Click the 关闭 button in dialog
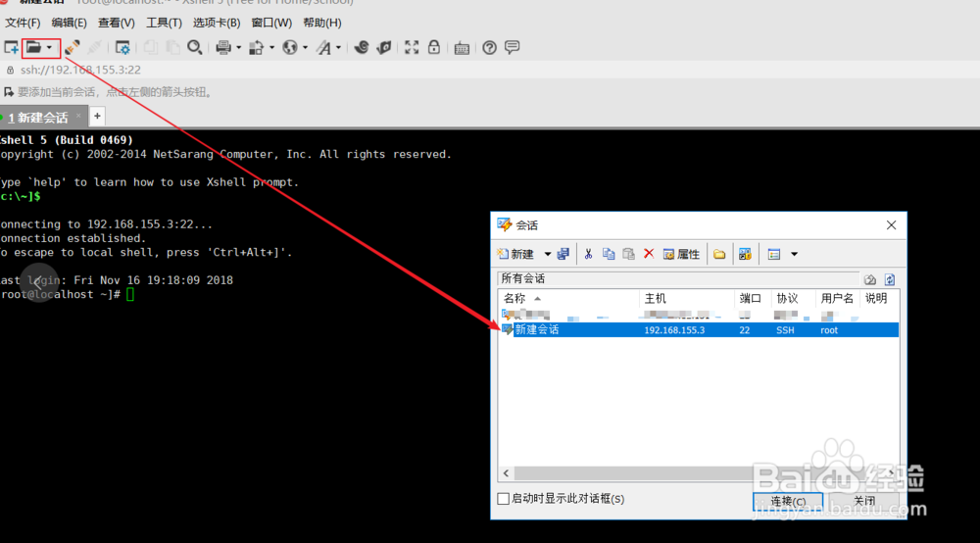 pos(863,501)
